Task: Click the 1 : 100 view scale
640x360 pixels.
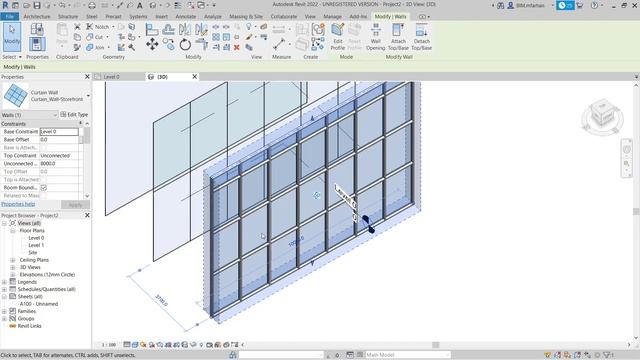Action: click(109, 345)
